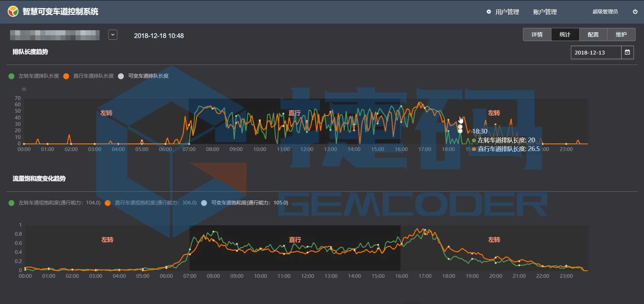Toggle 可变车道排队长度 legend series
Screen dimensions: 644x304
click(x=144, y=76)
